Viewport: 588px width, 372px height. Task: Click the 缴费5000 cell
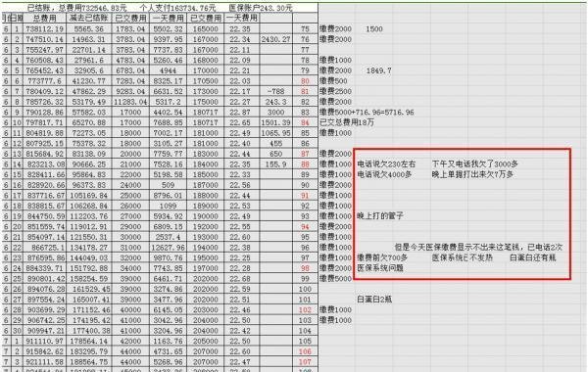coord(335,279)
